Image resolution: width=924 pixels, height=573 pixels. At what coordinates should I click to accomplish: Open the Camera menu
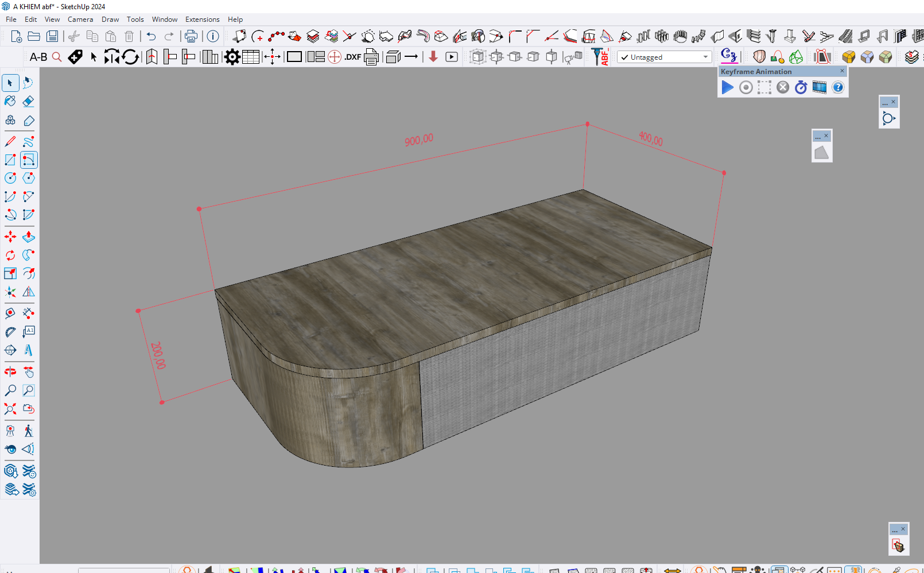pos(80,20)
